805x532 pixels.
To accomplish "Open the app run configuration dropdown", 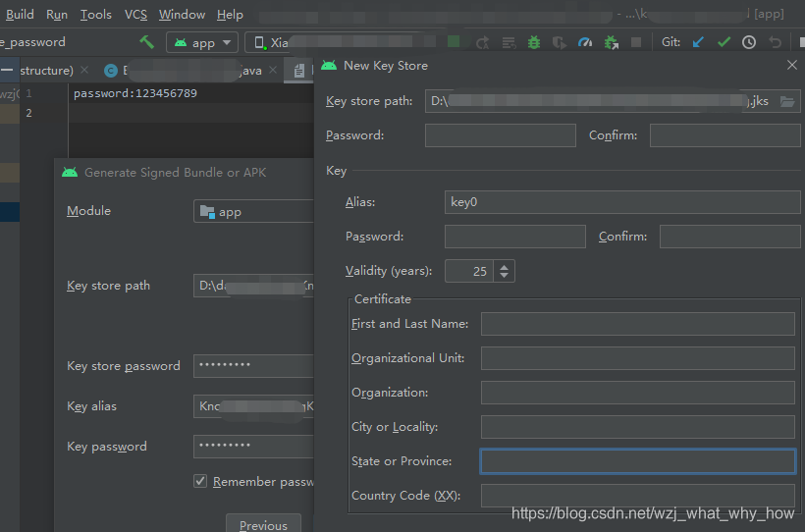I will tap(202, 42).
